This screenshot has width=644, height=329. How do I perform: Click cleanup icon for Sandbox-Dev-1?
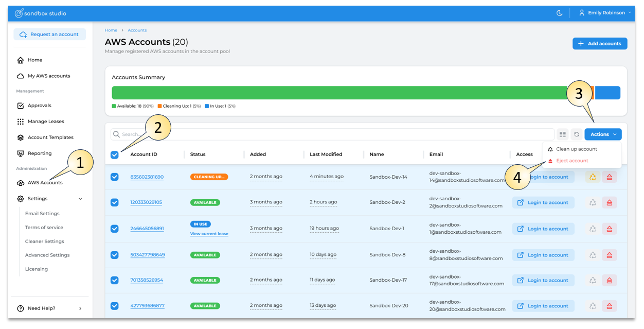pyautogui.click(x=593, y=229)
